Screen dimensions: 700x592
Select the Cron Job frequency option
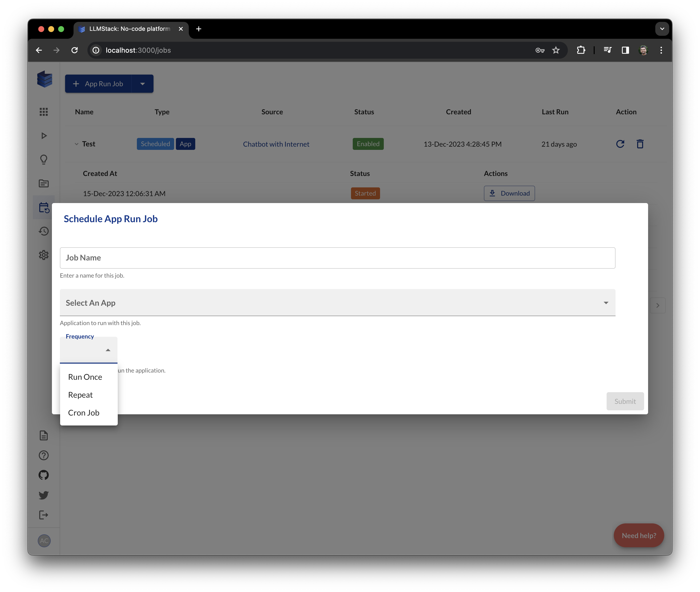(84, 413)
